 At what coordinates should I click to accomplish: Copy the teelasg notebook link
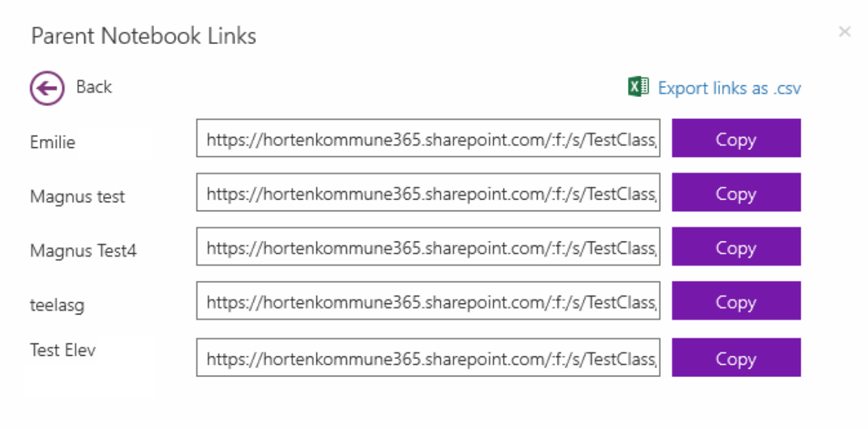(736, 301)
